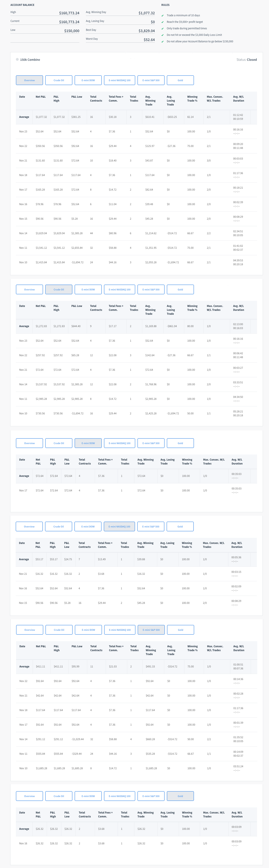Open Crude Oil tab in the row where Overview is active
Viewport: 269px width, 868px height.
[59, 81]
